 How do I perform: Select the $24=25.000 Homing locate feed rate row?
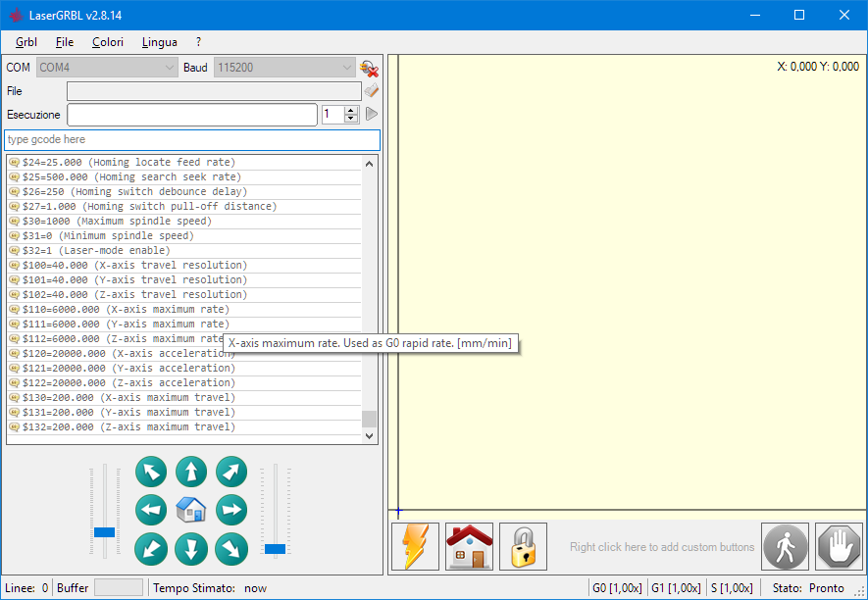[x=184, y=162]
